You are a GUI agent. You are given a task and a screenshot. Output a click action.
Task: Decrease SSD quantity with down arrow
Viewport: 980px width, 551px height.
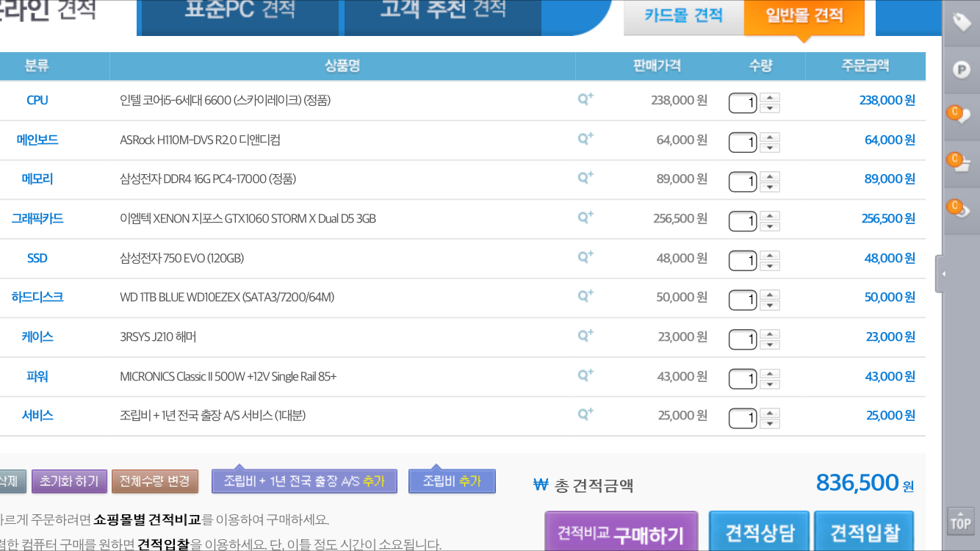click(770, 267)
